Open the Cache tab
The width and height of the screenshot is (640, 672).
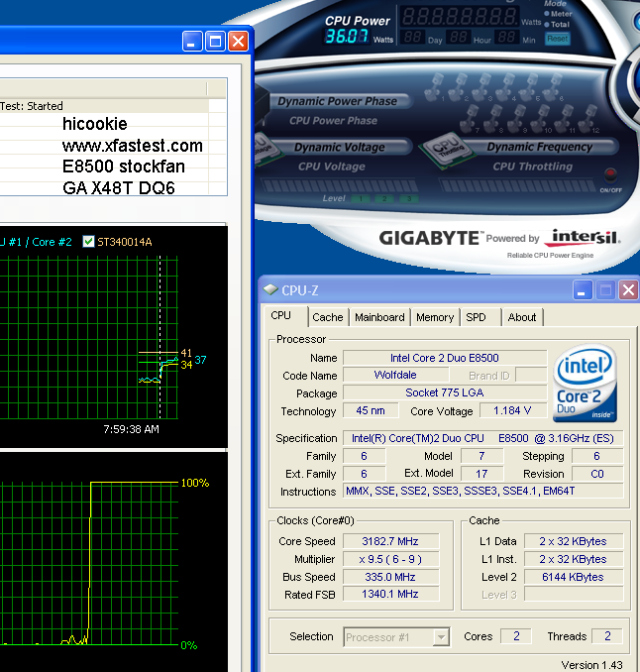(x=328, y=317)
